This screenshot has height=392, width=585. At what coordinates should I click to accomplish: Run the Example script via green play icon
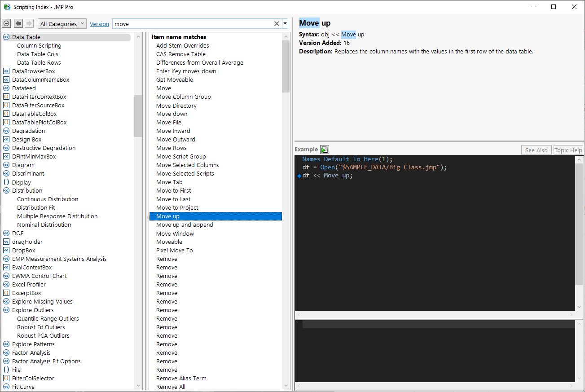click(324, 149)
